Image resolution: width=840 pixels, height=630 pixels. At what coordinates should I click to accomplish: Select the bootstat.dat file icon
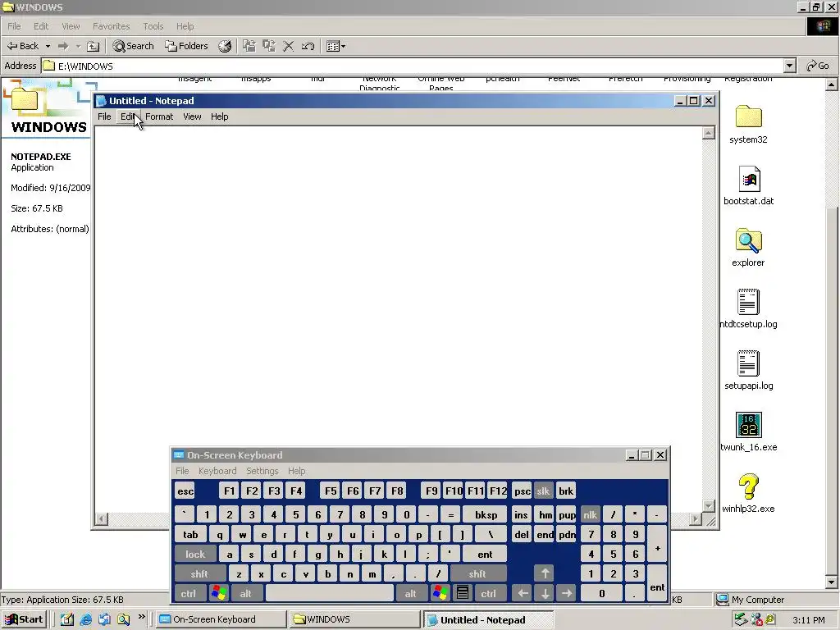(748, 178)
